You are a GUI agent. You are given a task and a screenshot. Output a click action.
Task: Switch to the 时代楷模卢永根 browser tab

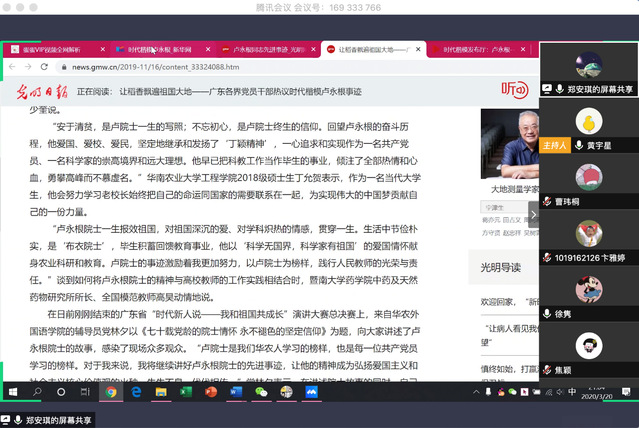click(x=160, y=48)
